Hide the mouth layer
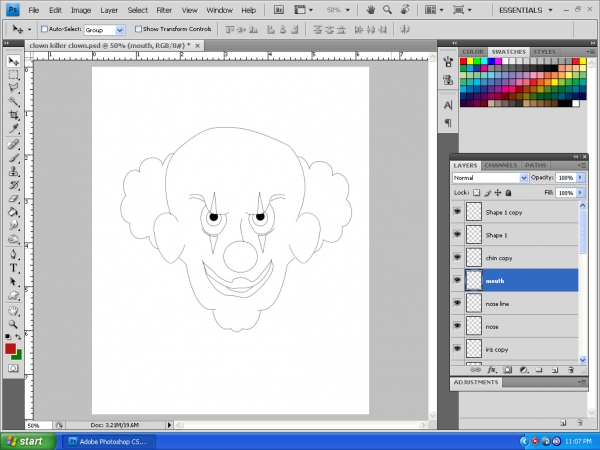Image resolution: width=600 pixels, height=450 pixels. [457, 280]
